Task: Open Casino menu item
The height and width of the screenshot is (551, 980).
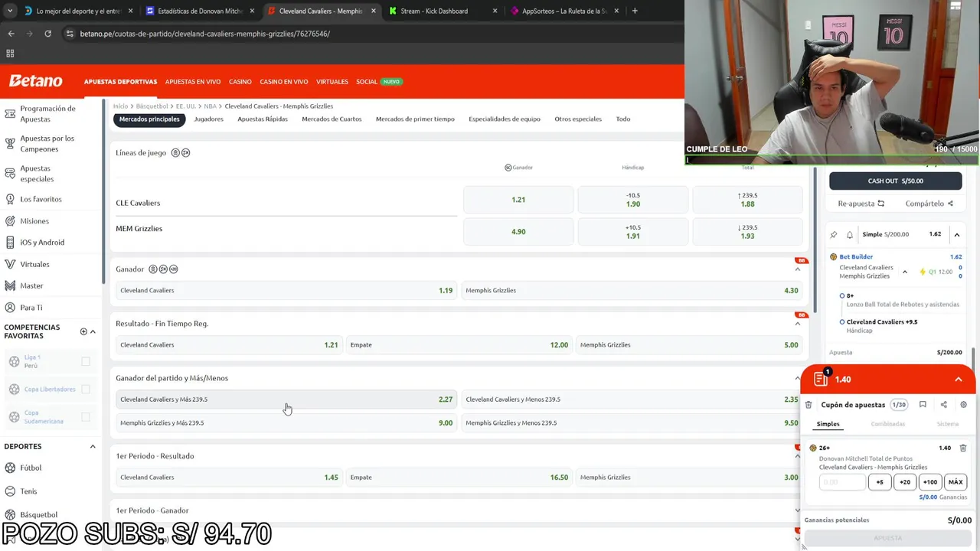Action: pyautogui.click(x=240, y=82)
